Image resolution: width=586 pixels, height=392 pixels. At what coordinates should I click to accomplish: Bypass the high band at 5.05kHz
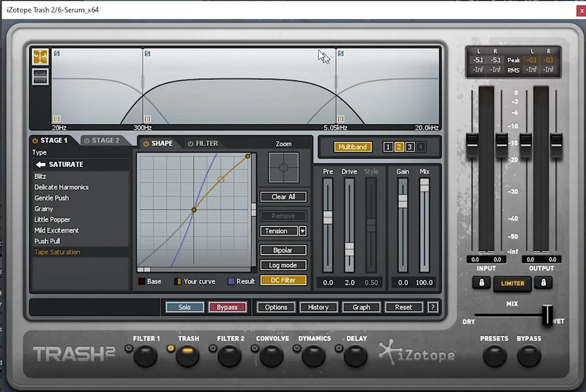[341, 119]
